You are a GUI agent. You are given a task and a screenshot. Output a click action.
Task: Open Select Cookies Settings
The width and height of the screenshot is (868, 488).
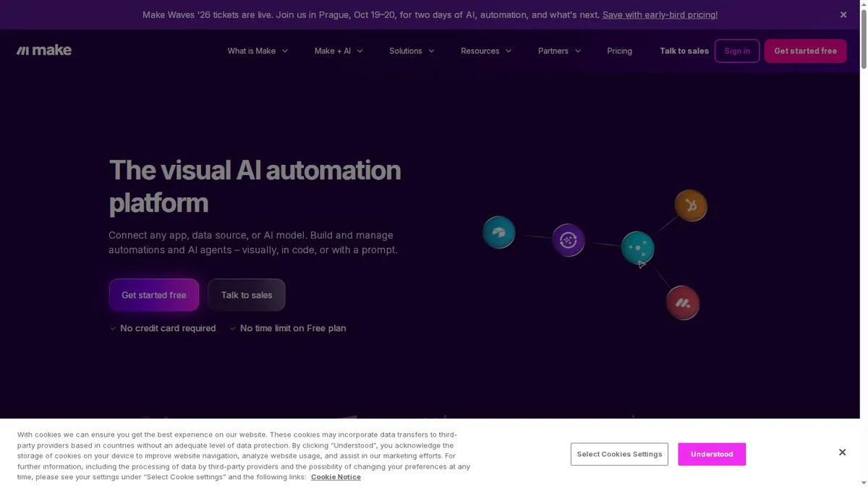[619, 454]
